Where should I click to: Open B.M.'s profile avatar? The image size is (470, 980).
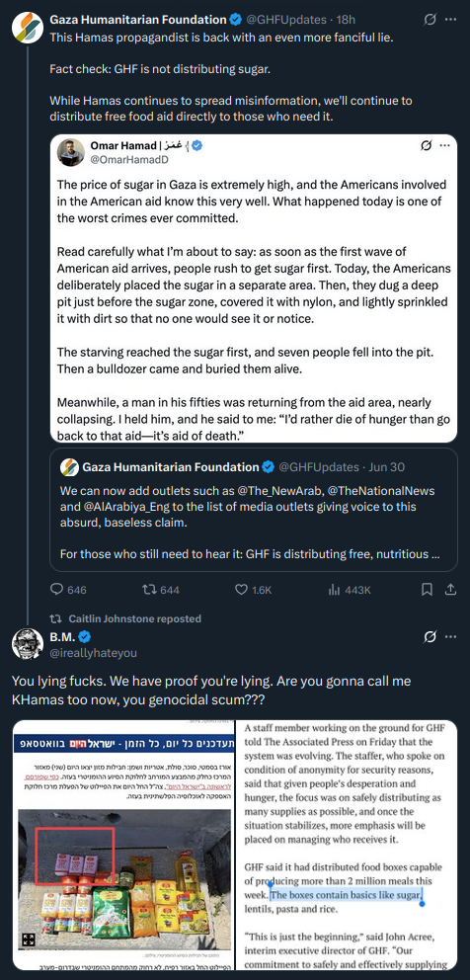click(x=27, y=644)
